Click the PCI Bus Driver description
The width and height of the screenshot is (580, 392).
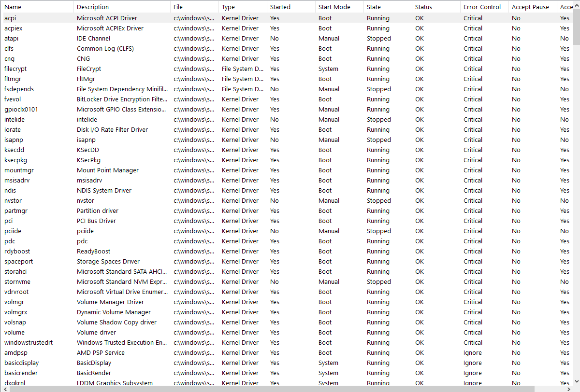[97, 221]
